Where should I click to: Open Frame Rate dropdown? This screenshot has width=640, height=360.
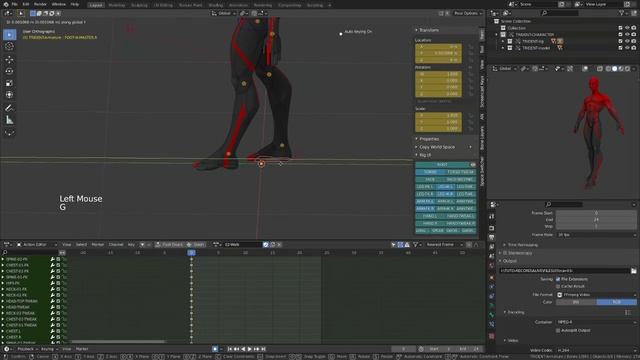tap(596, 235)
